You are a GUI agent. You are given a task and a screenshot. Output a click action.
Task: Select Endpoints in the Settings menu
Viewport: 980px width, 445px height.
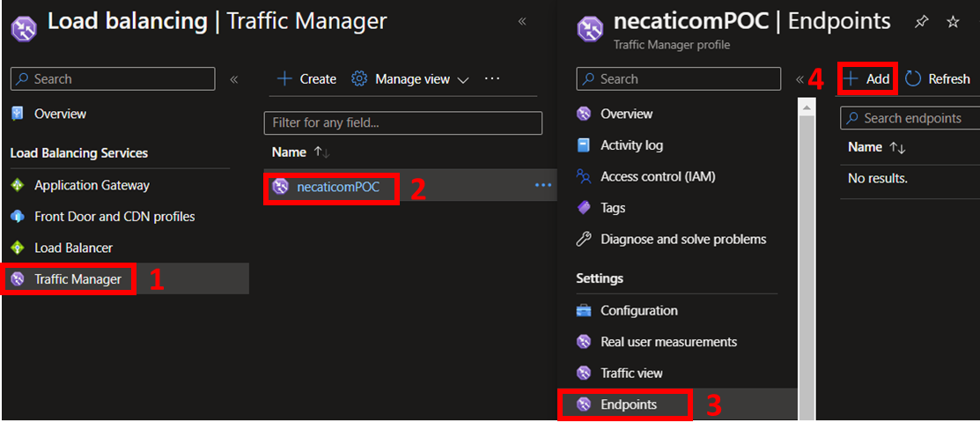tap(629, 404)
